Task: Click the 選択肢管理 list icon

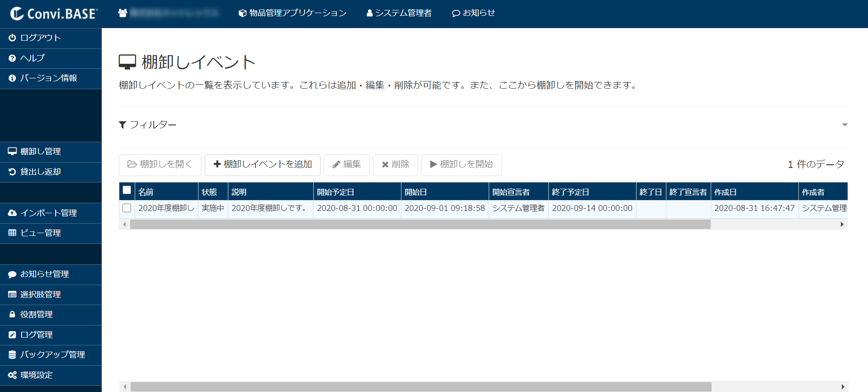Action: click(12, 294)
